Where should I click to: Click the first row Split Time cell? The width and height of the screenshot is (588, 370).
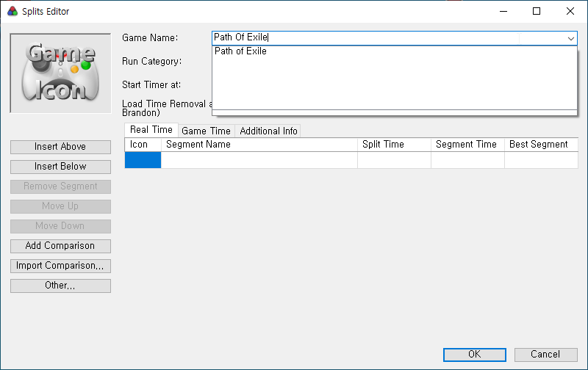tap(394, 160)
